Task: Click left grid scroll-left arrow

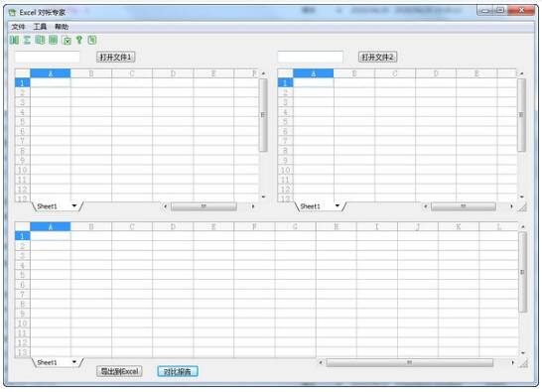Action: [x=165, y=206]
